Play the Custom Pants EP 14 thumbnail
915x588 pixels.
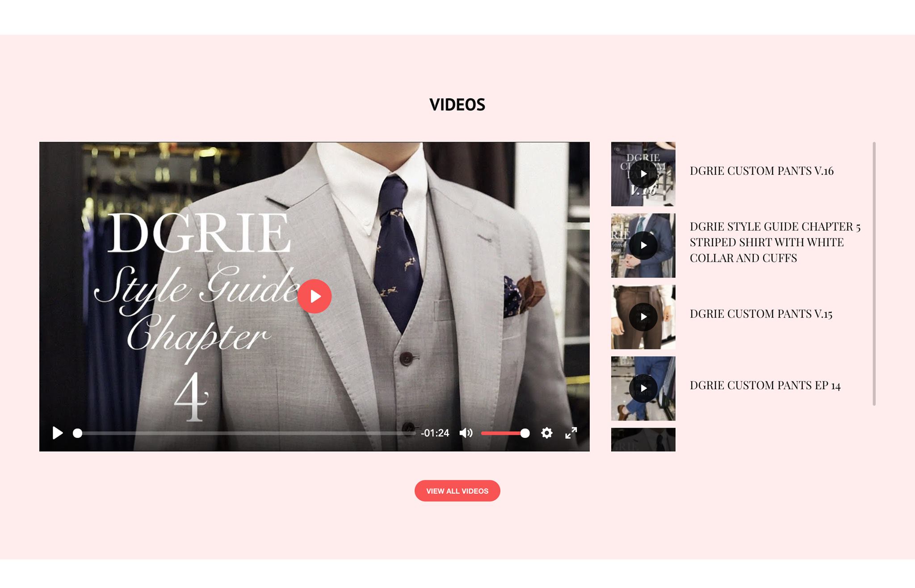(x=643, y=388)
